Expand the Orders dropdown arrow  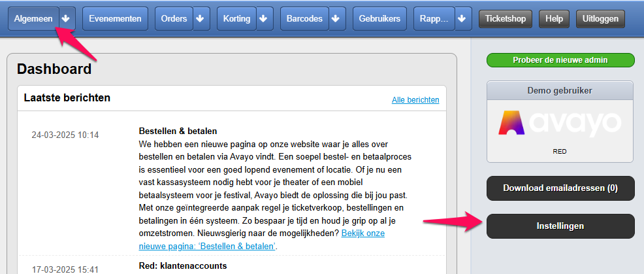[201, 18]
